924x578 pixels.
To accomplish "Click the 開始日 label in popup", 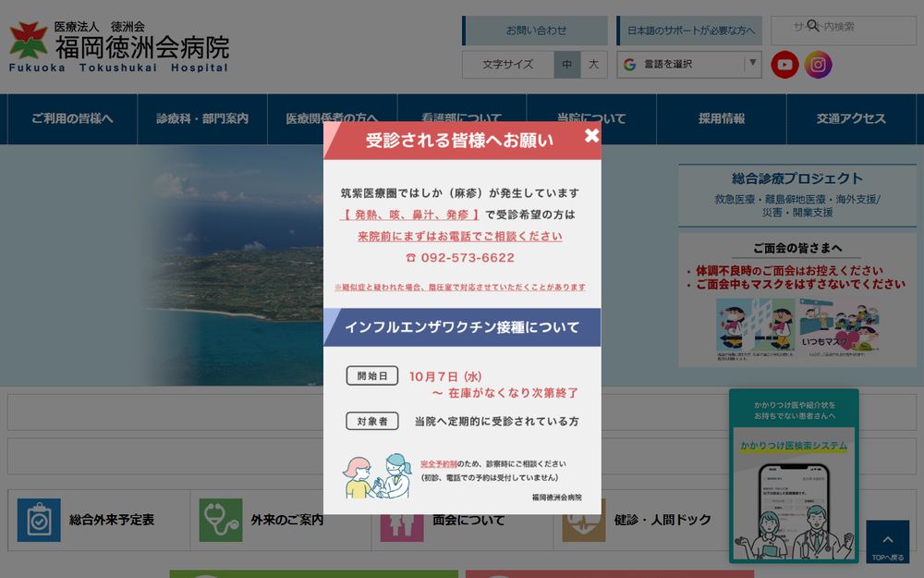I will [372, 375].
